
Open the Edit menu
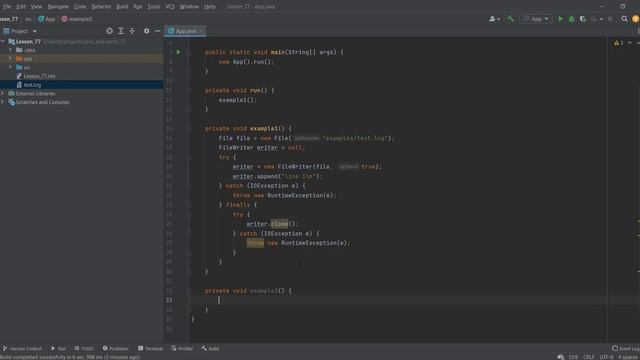(x=21, y=7)
